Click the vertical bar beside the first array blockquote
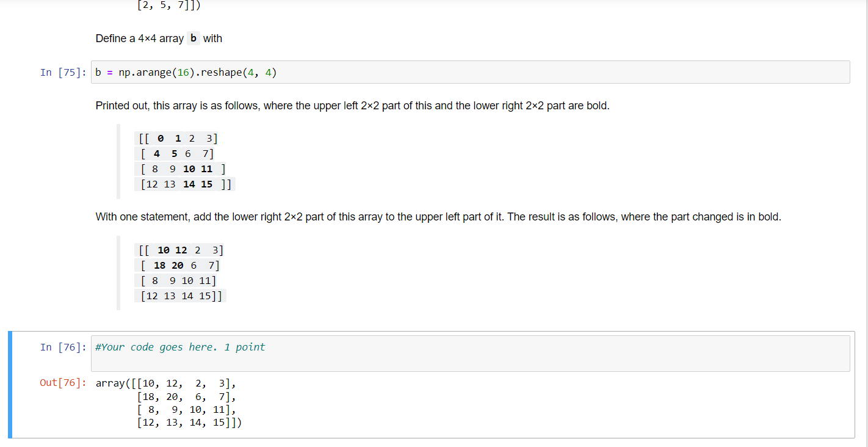The width and height of the screenshot is (868, 447). point(119,161)
